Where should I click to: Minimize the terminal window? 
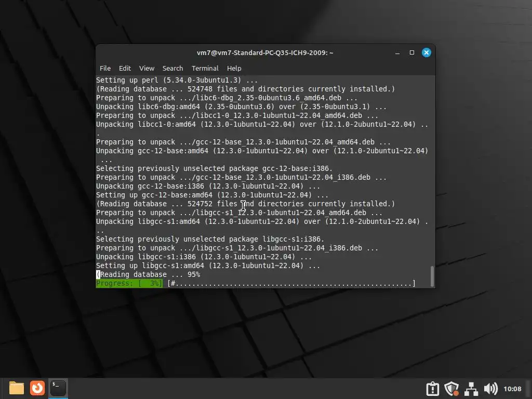397,52
